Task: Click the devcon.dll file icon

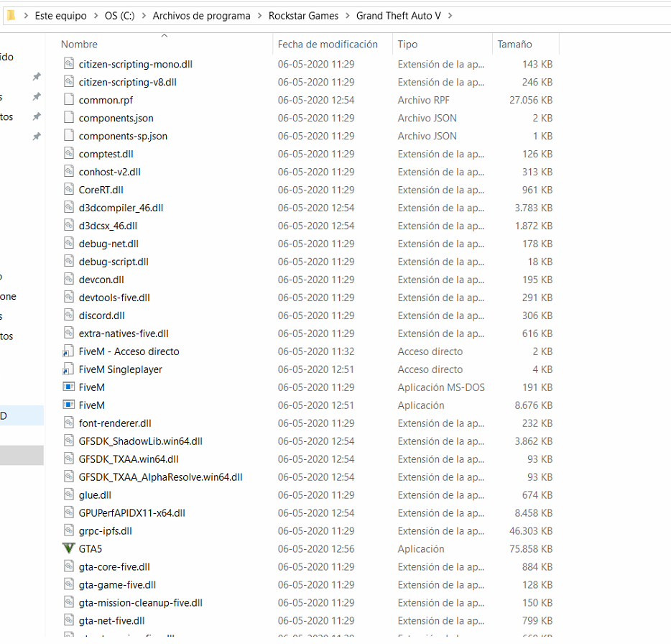Action: point(68,280)
